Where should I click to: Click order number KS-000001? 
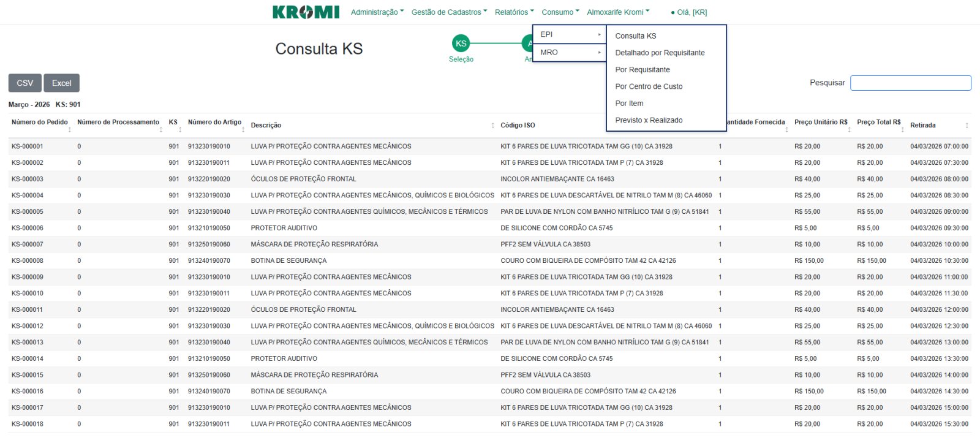click(28, 146)
